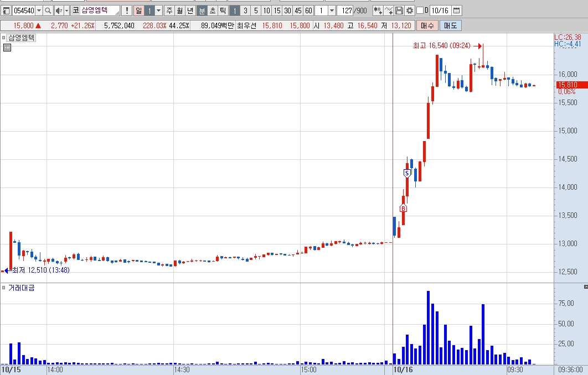Switch to the monthly 월 chart period
Screen dimensions: 588x375
tap(180, 11)
